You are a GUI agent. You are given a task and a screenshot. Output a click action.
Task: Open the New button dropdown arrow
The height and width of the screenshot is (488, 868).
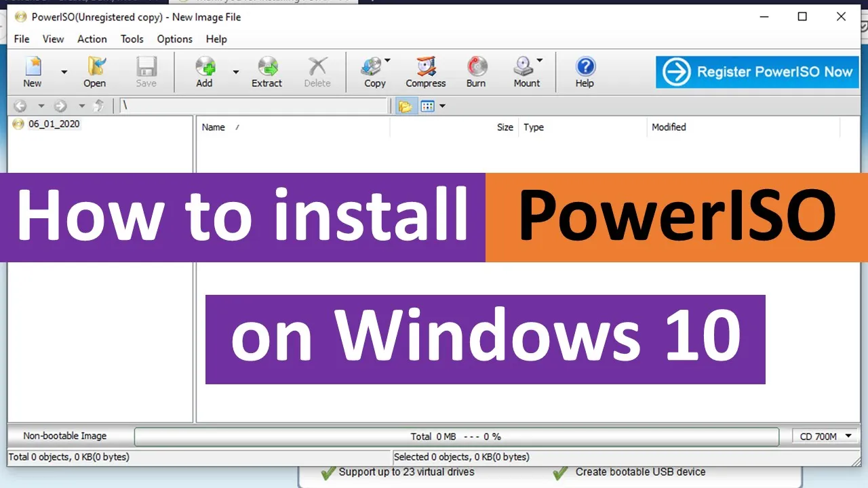click(x=64, y=72)
